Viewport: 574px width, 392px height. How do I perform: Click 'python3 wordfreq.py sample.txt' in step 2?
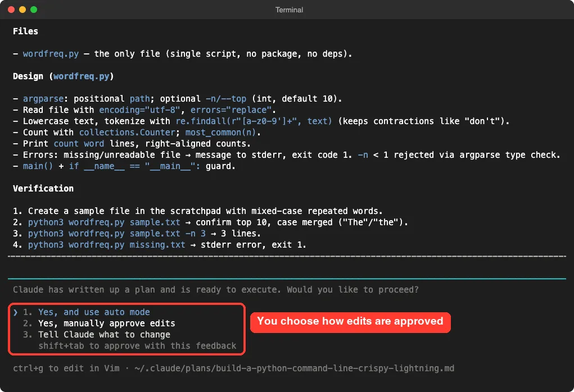104,222
